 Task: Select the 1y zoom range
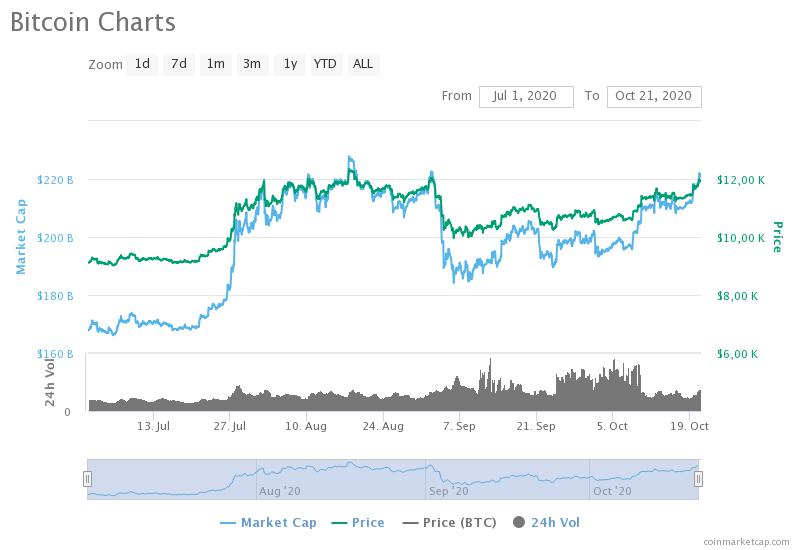[290, 64]
